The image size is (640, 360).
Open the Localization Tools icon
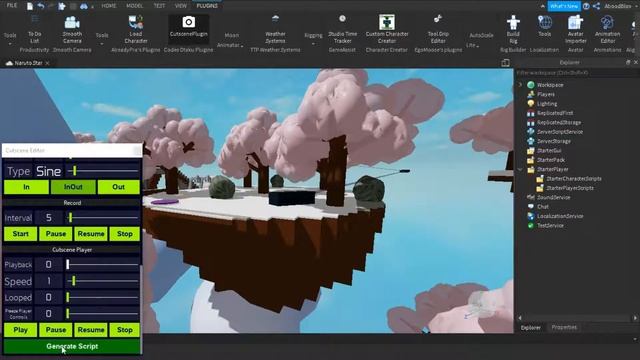(544, 27)
